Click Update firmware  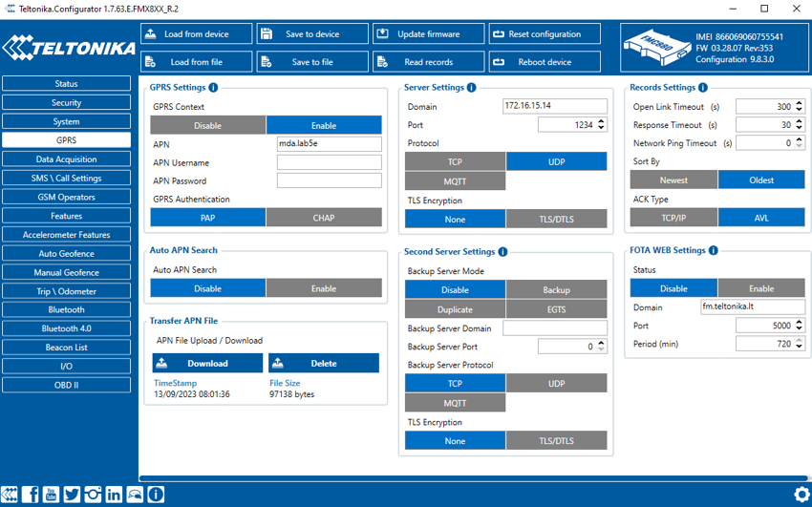pyautogui.click(x=428, y=33)
